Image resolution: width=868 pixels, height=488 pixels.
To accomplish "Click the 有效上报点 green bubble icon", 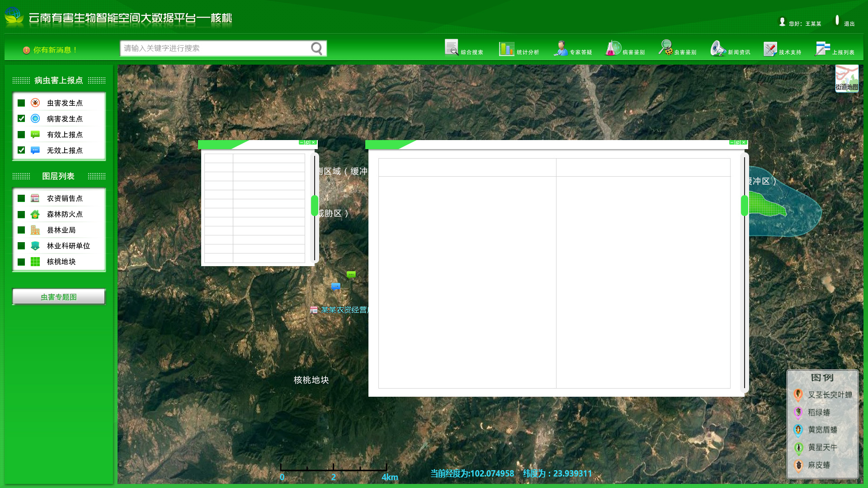I will [35, 134].
